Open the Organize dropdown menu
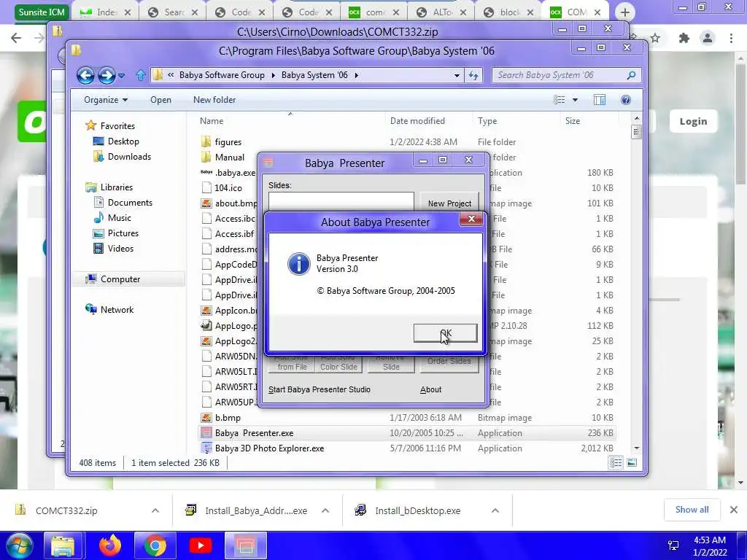The width and height of the screenshot is (747, 560). tap(106, 100)
